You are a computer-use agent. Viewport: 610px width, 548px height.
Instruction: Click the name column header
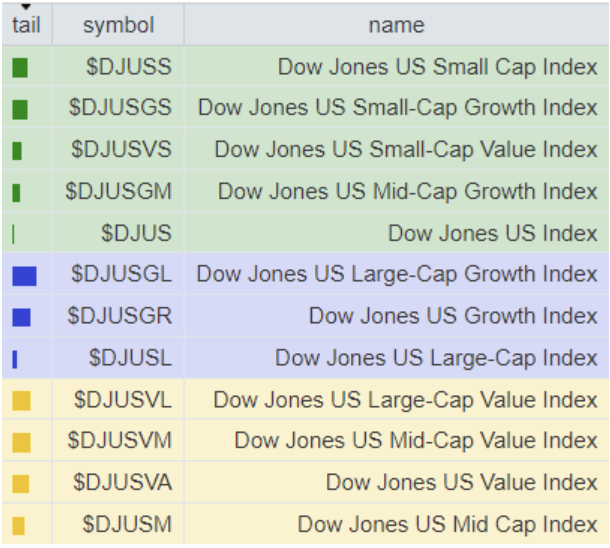pos(396,25)
